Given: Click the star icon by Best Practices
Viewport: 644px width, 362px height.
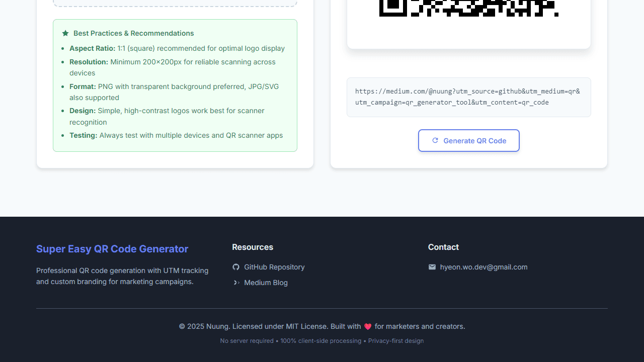Looking at the screenshot, I should tap(65, 33).
